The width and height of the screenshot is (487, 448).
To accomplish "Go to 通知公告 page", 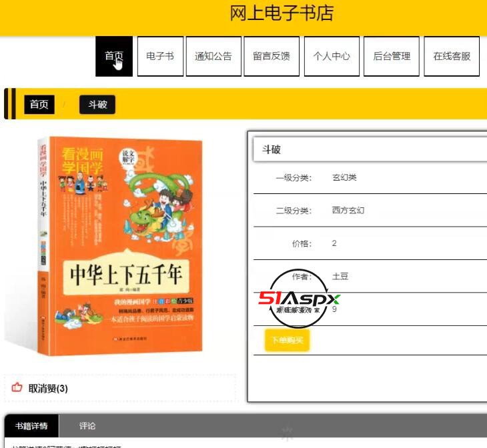I will click(x=213, y=56).
